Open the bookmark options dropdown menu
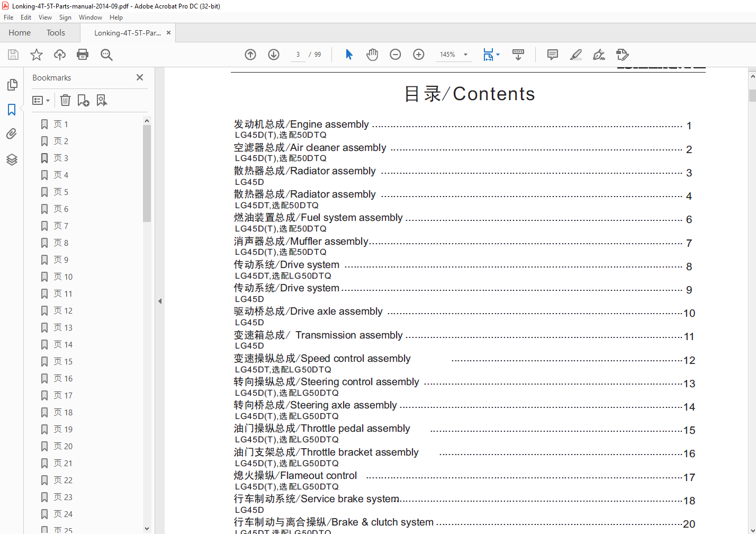The image size is (756, 534). tap(41, 100)
